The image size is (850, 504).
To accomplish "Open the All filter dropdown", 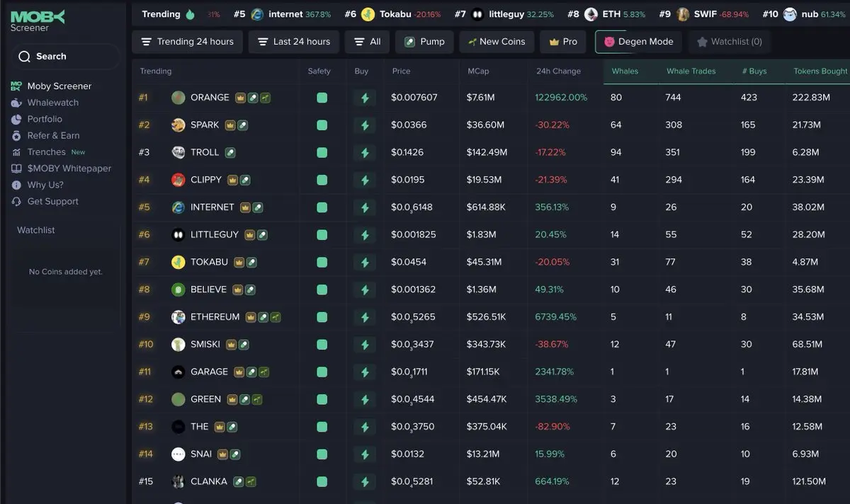I will [368, 42].
